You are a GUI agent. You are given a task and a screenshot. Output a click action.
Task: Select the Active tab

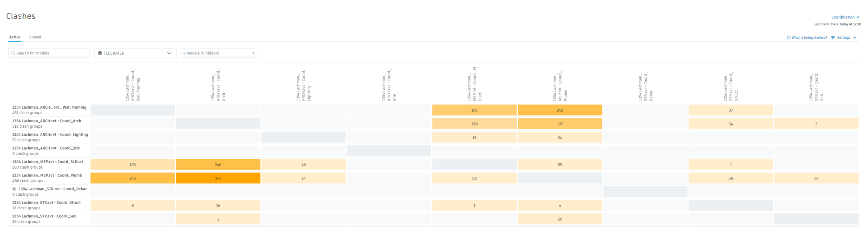[x=15, y=37]
